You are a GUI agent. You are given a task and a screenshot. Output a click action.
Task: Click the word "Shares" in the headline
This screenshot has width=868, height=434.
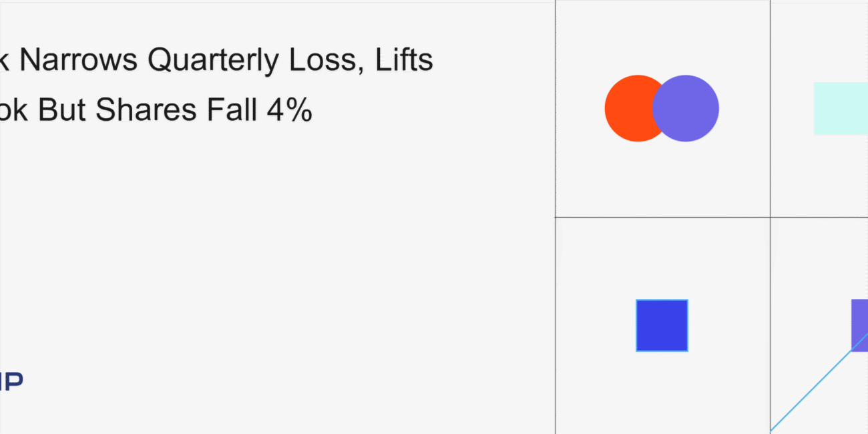(x=146, y=110)
